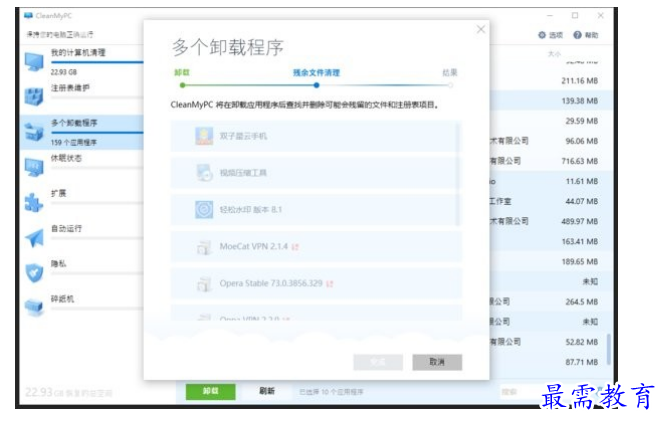Click the hibernation monitor icon
663x428 pixels.
pos(34,167)
